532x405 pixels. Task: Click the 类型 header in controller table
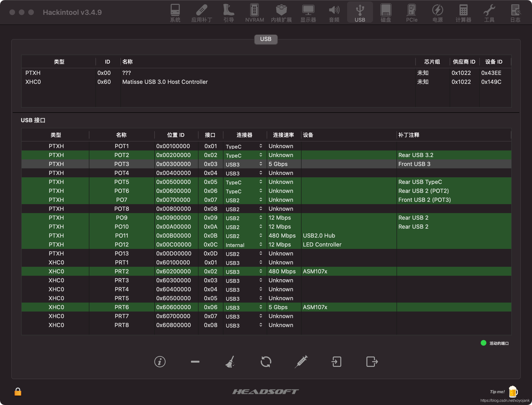point(59,62)
